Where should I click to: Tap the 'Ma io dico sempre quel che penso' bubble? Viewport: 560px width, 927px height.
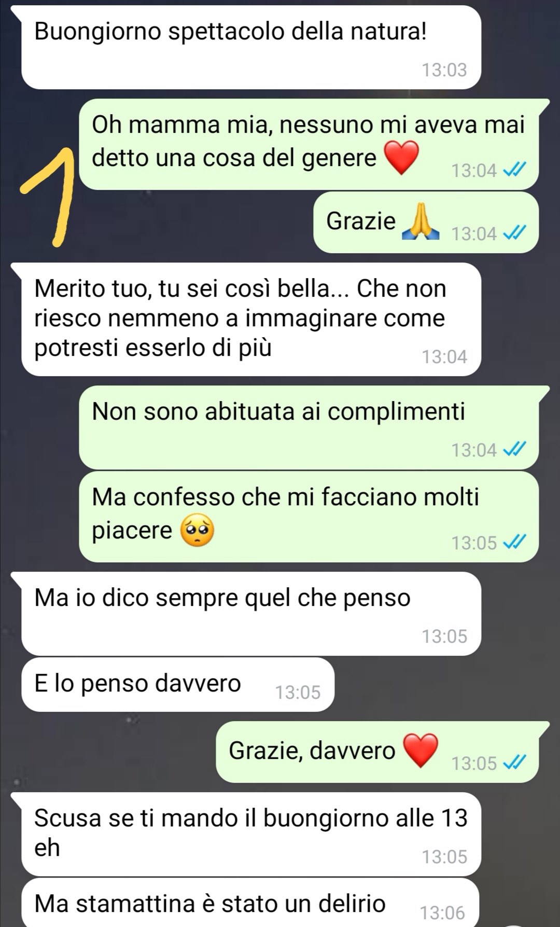(251, 614)
